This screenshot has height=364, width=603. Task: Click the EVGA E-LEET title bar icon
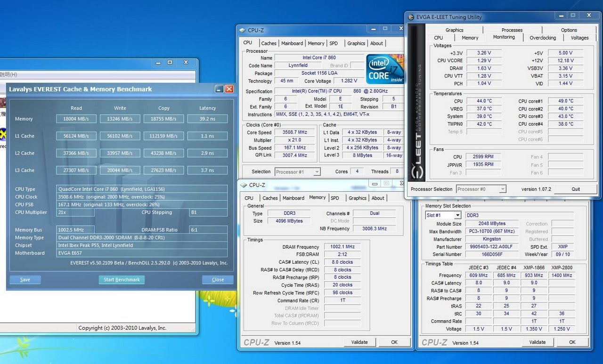click(x=410, y=17)
